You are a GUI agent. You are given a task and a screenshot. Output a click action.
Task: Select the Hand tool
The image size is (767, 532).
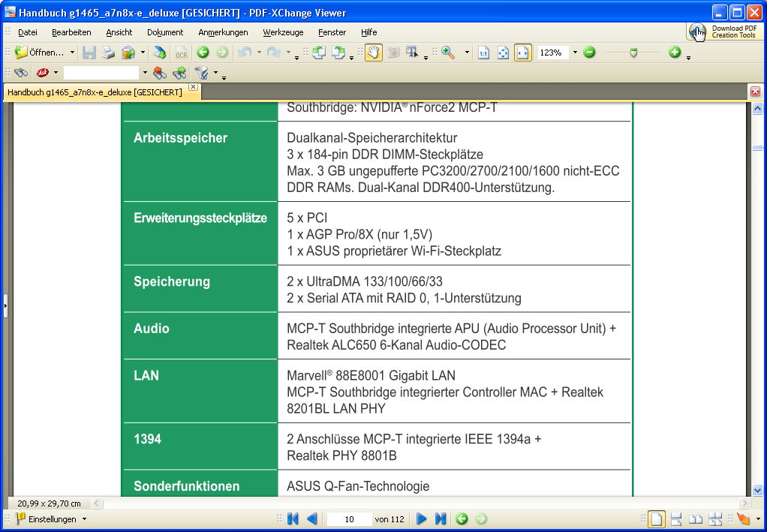(374, 53)
